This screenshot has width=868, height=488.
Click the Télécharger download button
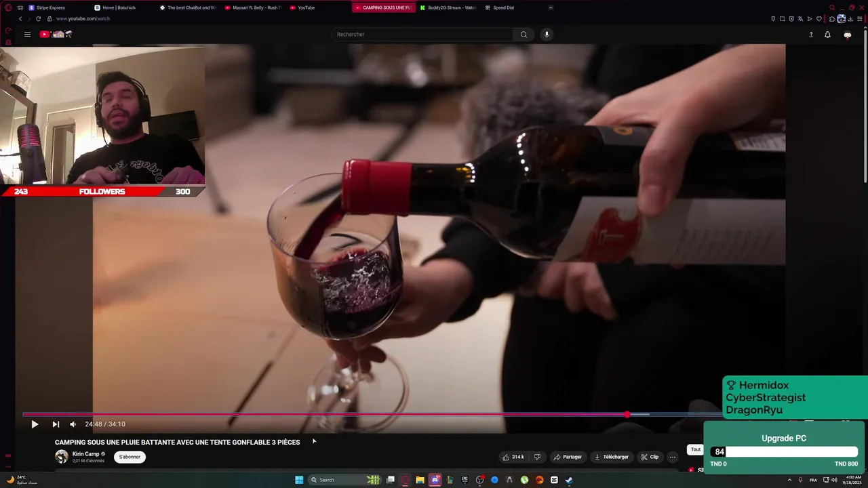(612, 457)
